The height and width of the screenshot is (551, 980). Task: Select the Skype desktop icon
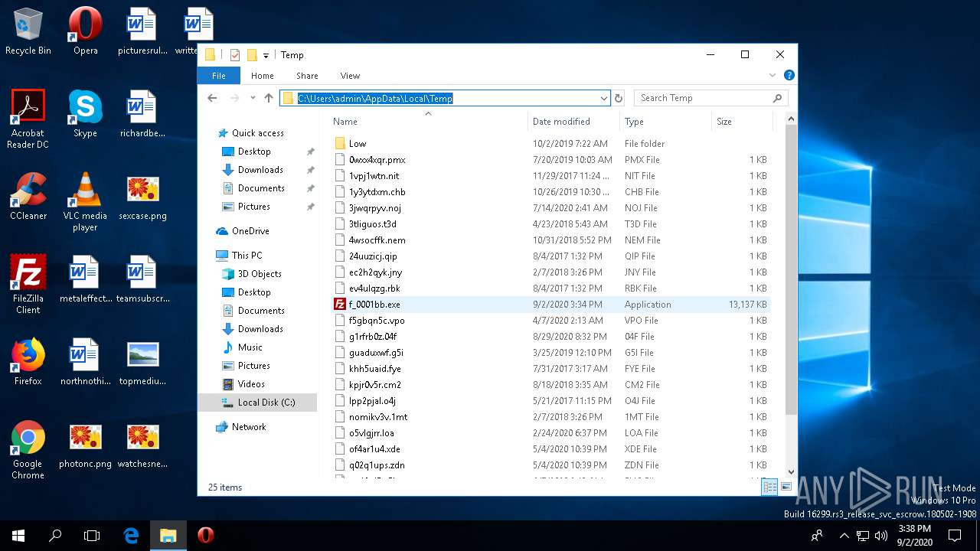(85, 113)
